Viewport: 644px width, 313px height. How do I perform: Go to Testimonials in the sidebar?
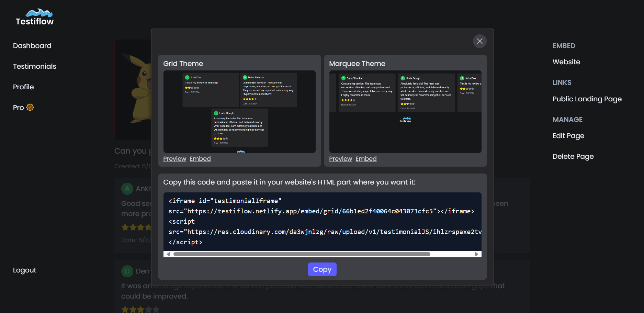[x=35, y=66]
